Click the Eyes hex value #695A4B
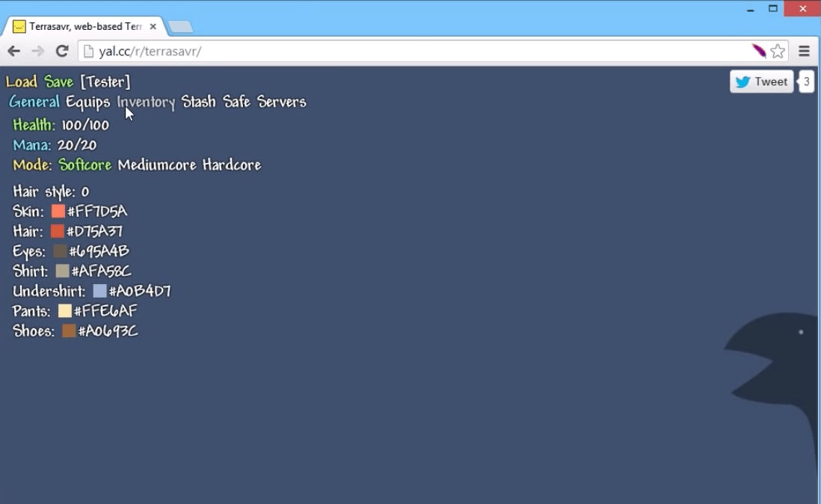Image resolution: width=821 pixels, height=504 pixels. (x=99, y=251)
